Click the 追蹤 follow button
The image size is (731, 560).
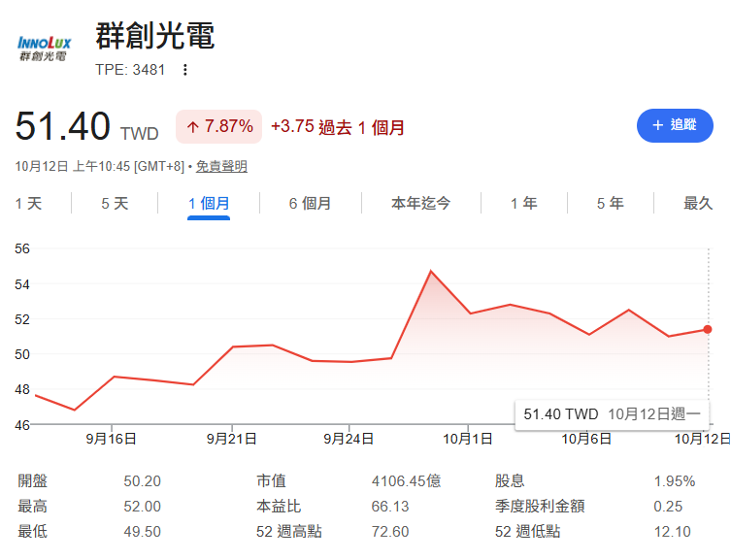pyautogui.click(x=675, y=125)
